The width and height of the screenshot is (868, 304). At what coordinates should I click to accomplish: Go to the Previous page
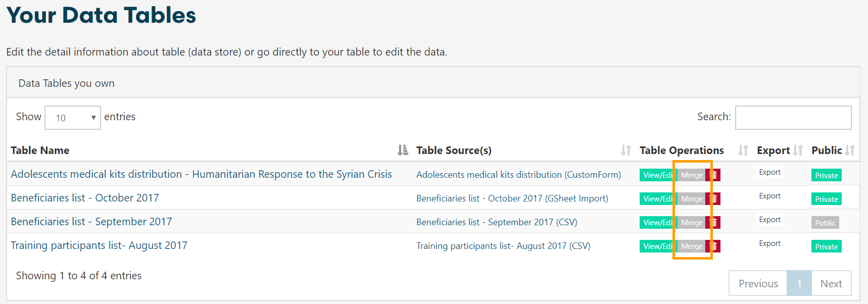(758, 284)
